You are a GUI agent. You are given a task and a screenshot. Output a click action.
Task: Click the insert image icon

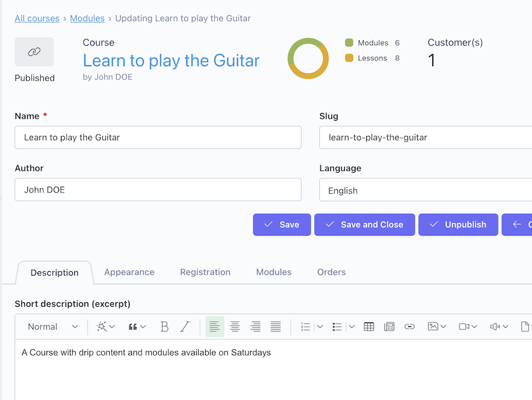(x=433, y=326)
